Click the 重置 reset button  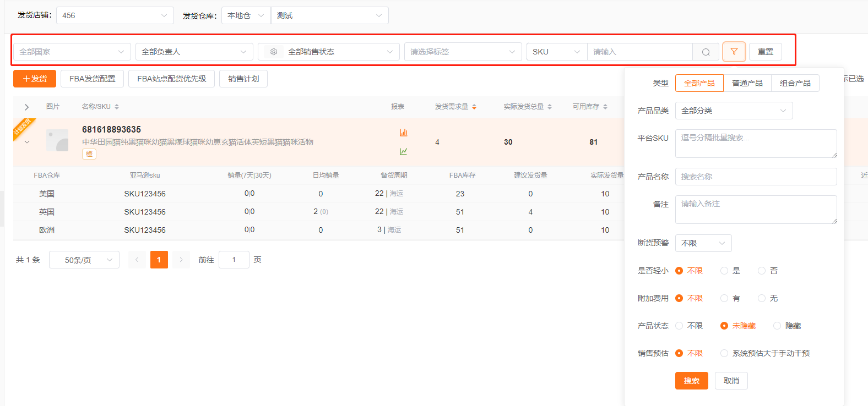coord(765,52)
